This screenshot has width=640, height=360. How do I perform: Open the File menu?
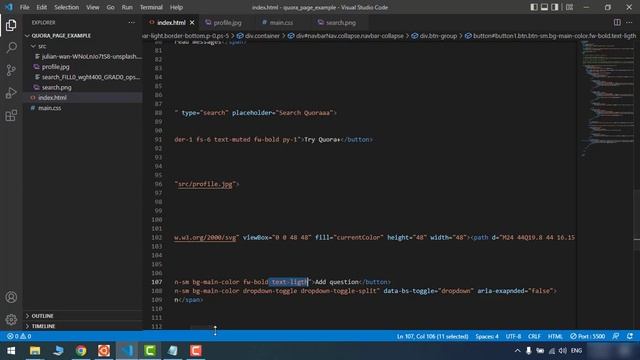click(24, 7)
